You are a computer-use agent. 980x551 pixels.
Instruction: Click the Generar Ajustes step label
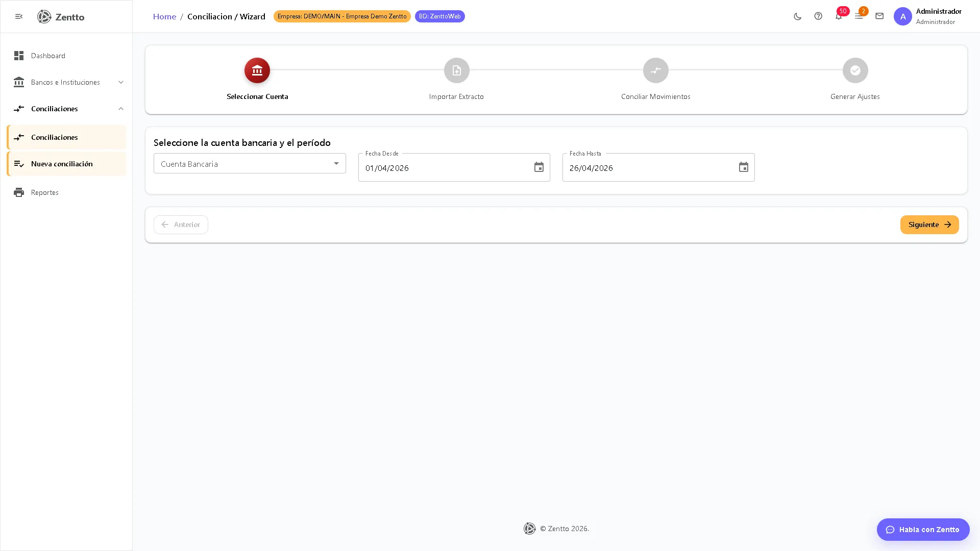pyautogui.click(x=855, y=96)
